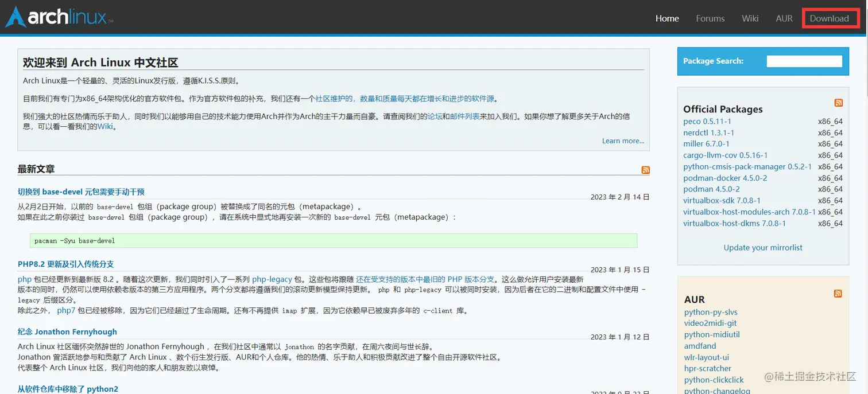Open the AUR nav item

click(x=784, y=18)
